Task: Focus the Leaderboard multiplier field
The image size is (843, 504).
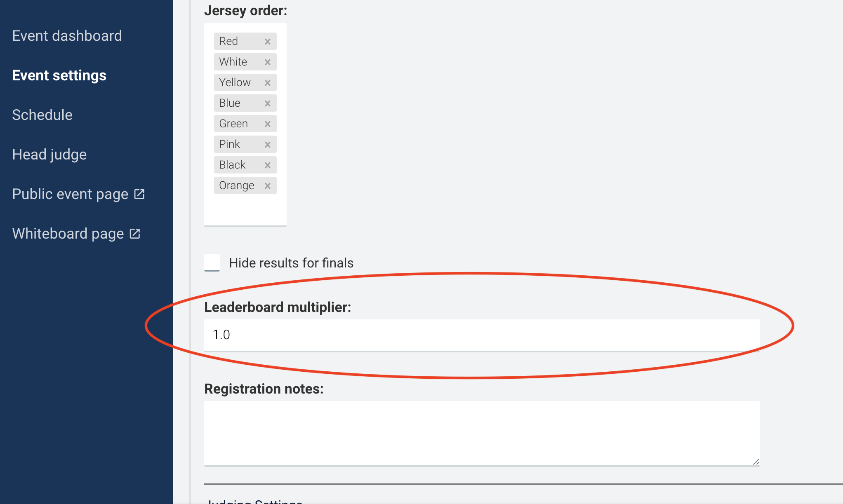Action: coord(482,335)
